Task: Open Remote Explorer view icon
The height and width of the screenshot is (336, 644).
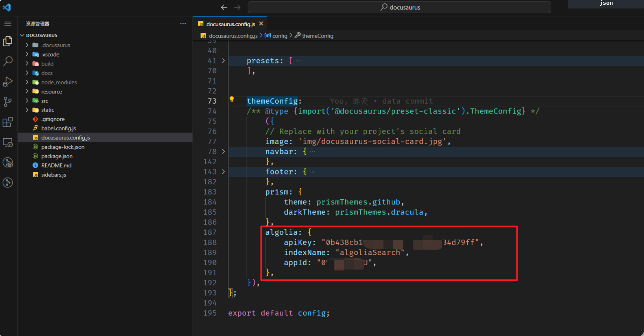Action: tap(7, 142)
